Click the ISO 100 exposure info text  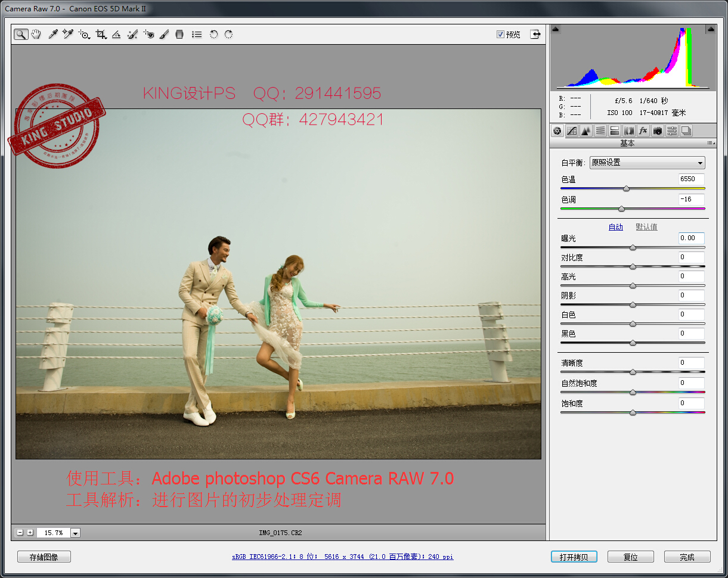click(x=620, y=113)
